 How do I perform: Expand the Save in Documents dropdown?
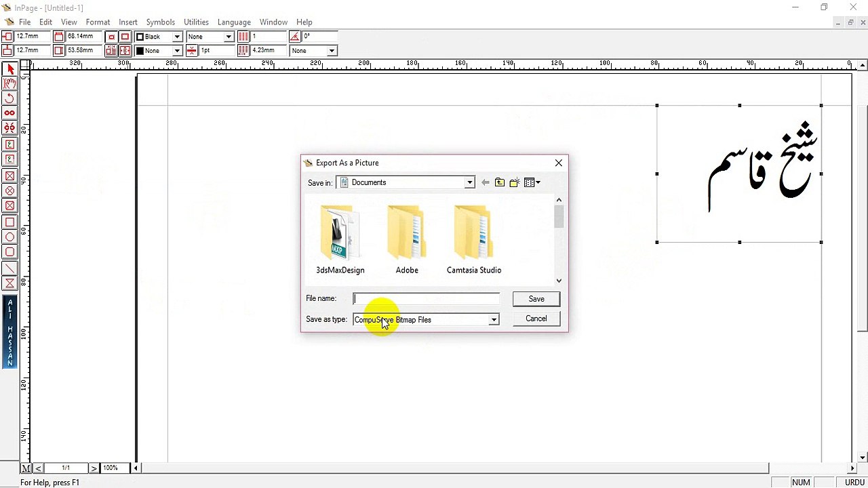469,182
